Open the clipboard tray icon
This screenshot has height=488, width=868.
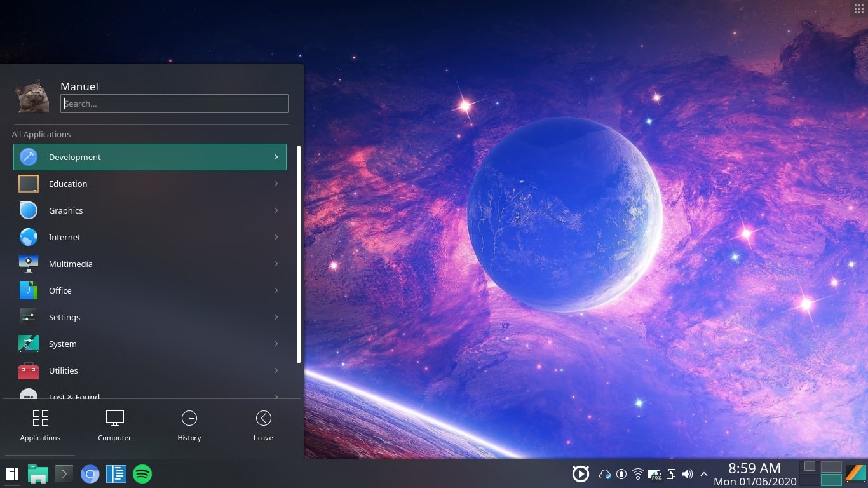click(x=671, y=474)
